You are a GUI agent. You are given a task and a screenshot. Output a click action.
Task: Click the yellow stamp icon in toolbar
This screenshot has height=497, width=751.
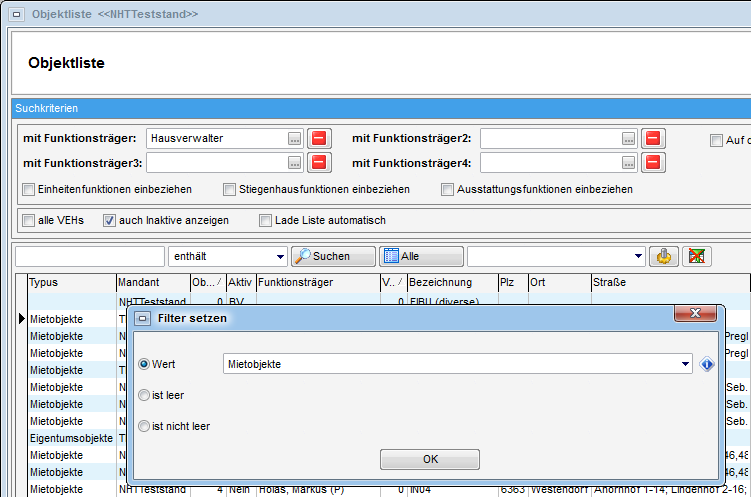coord(662,256)
